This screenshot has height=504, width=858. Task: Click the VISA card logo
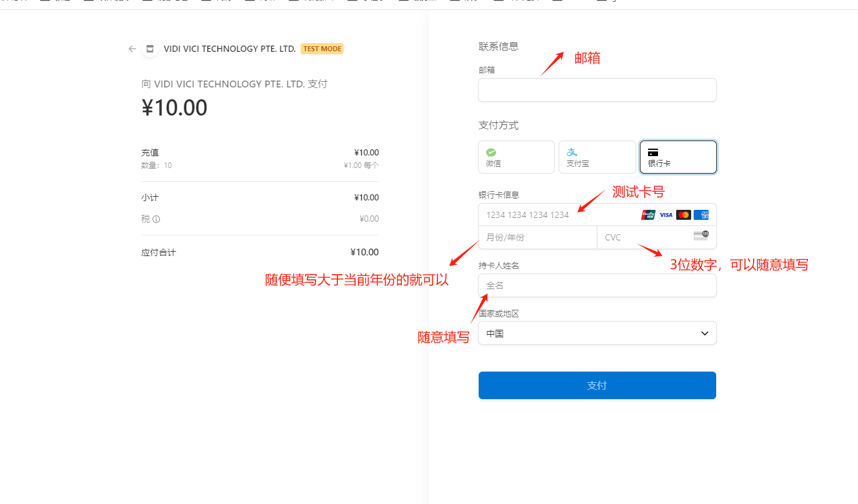666,215
